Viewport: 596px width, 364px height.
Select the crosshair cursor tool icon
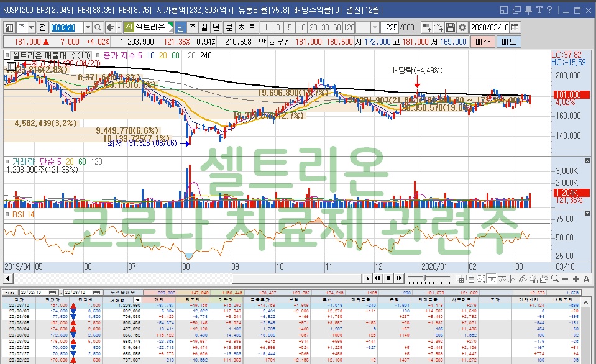coord(492,279)
